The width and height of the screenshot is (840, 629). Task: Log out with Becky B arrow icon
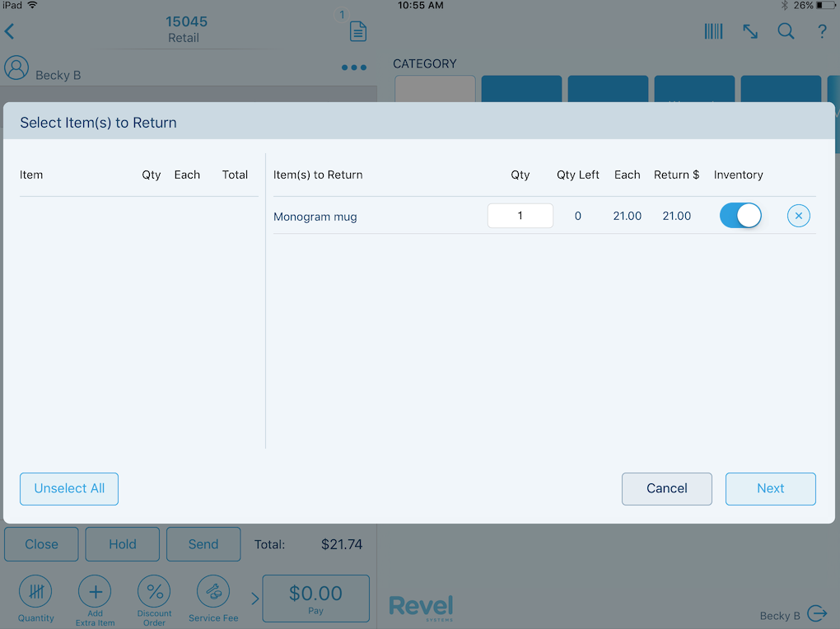(x=818, y=613)
